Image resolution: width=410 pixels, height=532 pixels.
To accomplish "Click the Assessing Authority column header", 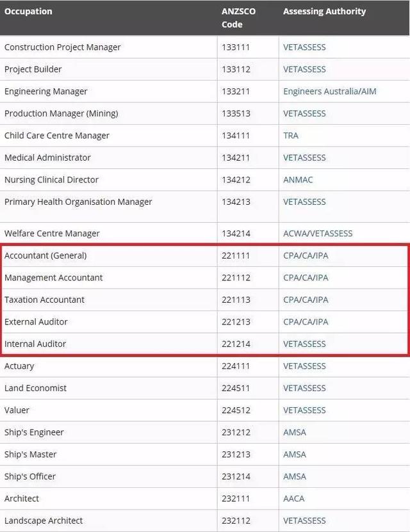I will [324, 12].
